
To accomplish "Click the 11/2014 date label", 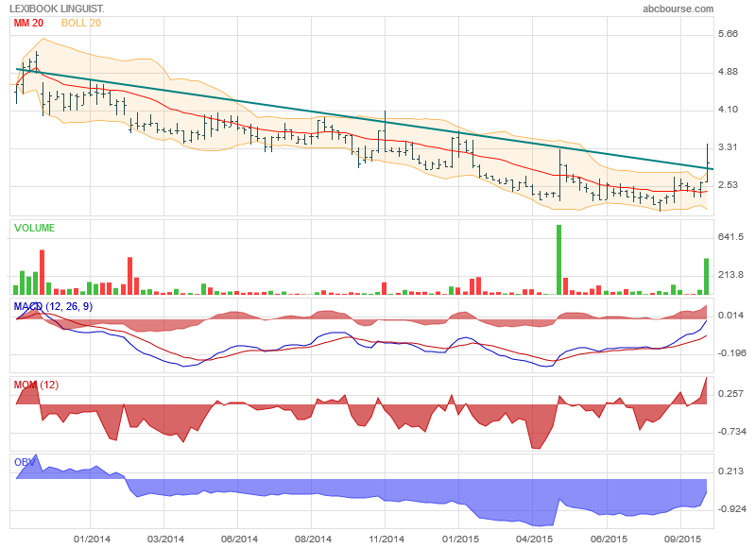I will point(387,539).
